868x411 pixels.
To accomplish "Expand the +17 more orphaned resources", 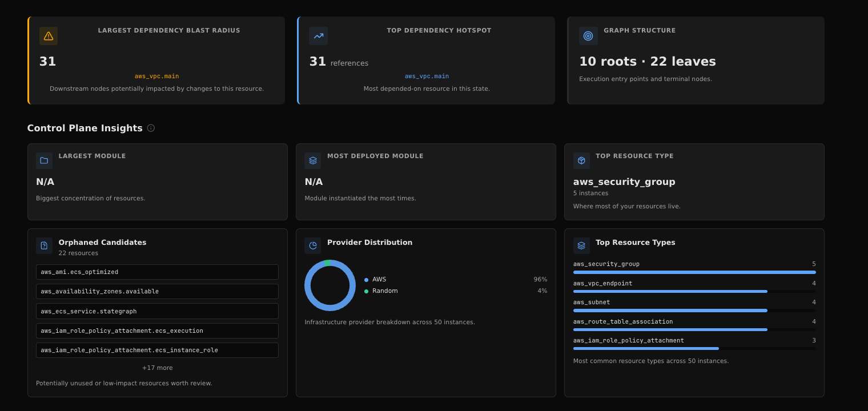I will click(x=157, y=368).
